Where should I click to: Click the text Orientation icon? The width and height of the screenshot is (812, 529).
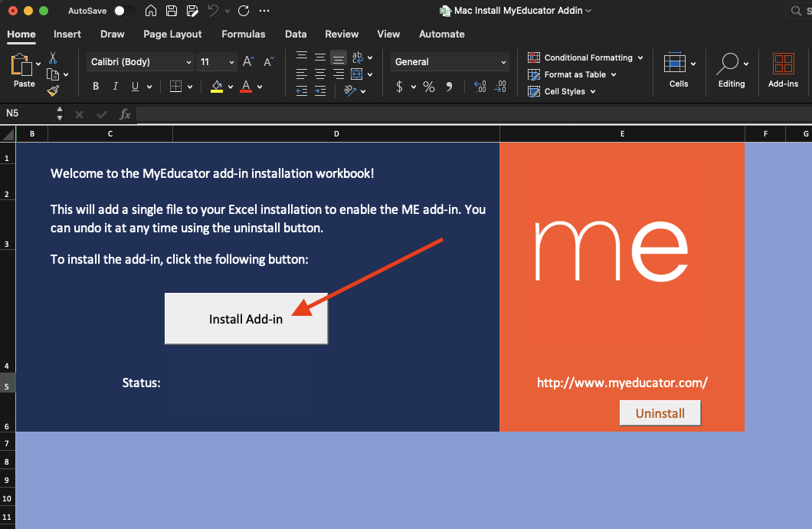click(x=351, y=91)
